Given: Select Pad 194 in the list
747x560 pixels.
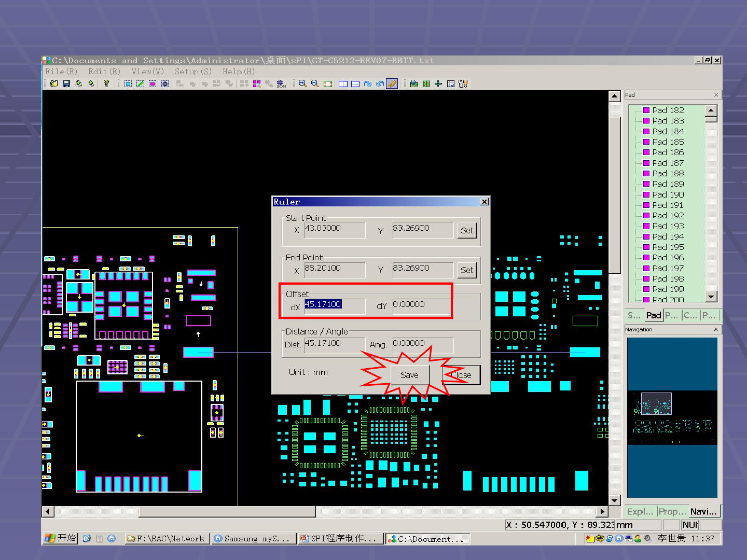Looking at the screenshot, I should [668, 237].
